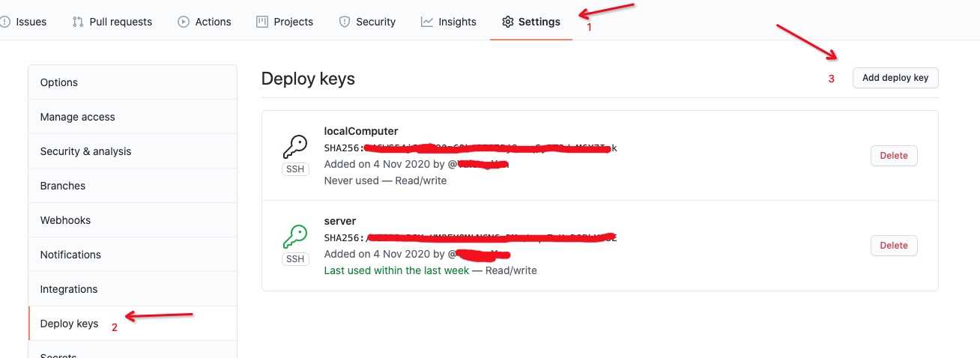Select Notifications in the sidebar
Image resolution: width=980 pixels, height=358 pixels.
click(x=133, y=255)
